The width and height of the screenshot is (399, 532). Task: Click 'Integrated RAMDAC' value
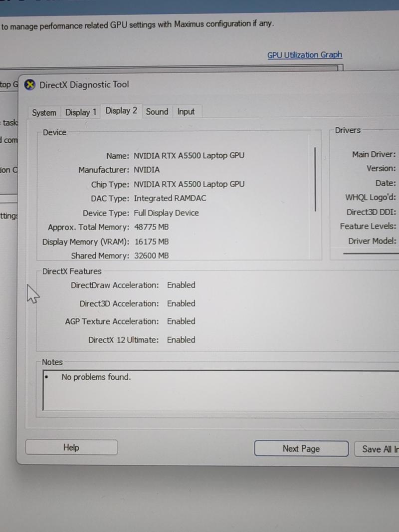click(170, 199)
